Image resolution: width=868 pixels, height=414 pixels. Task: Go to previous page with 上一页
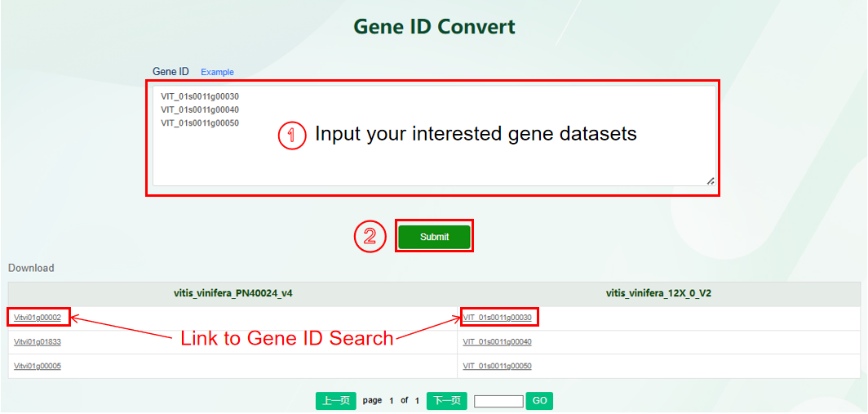336,401
